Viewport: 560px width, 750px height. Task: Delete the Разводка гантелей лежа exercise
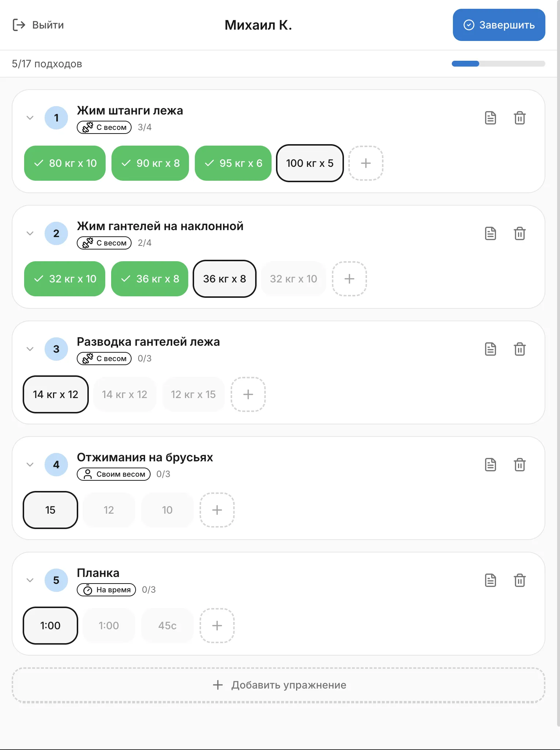pyautogui.click(x=520, y=349)
